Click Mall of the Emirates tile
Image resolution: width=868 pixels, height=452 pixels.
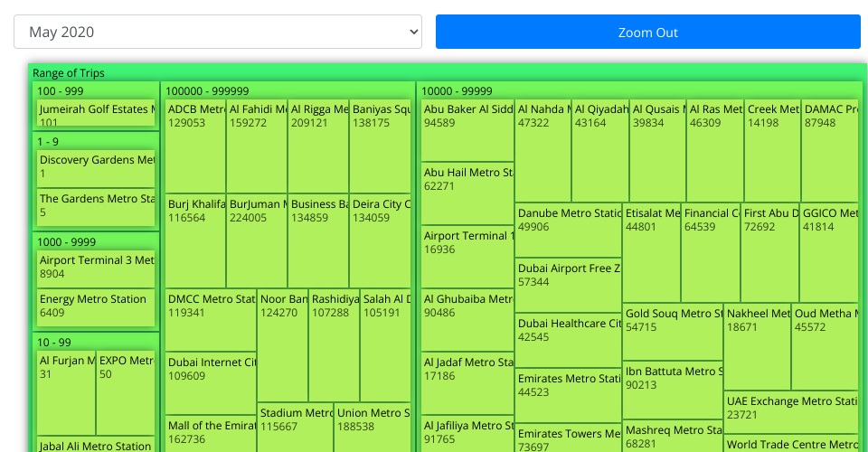[211, 433]
